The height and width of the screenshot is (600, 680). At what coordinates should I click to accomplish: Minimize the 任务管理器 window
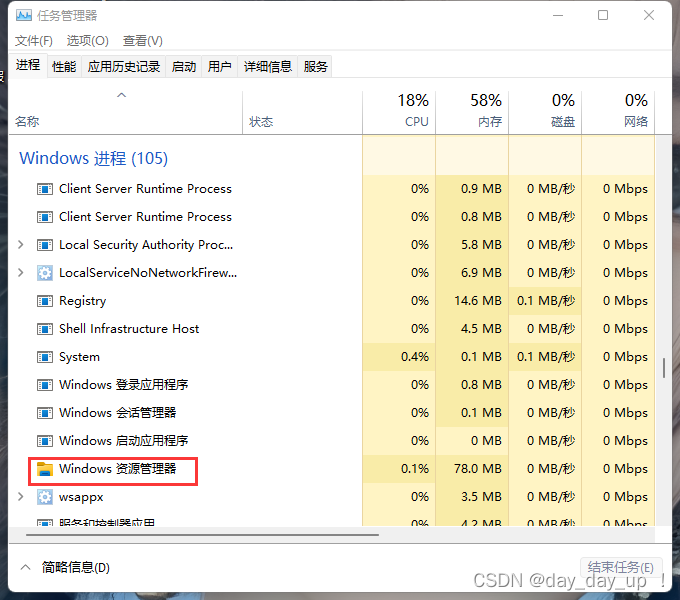click(x=558, y=16)
